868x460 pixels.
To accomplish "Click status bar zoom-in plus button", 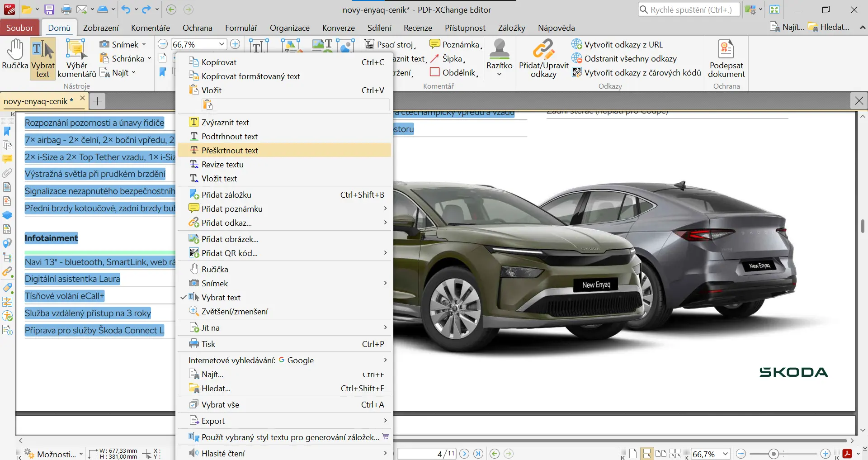I will pos(826,454).
